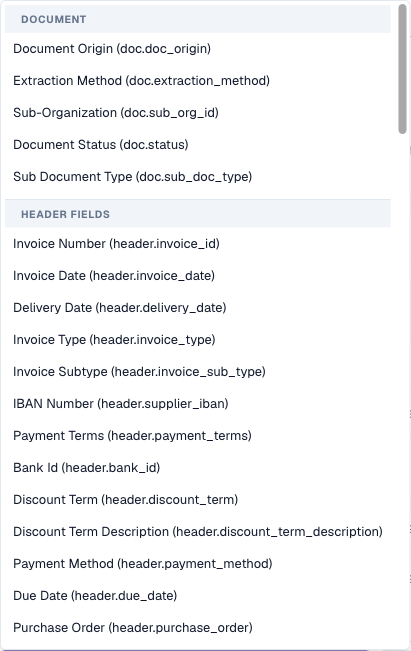Choose Invoice Subtype (header.invoice_sub_type)
The width and height of the screenshot is (411, 651).
coord(198,372)
